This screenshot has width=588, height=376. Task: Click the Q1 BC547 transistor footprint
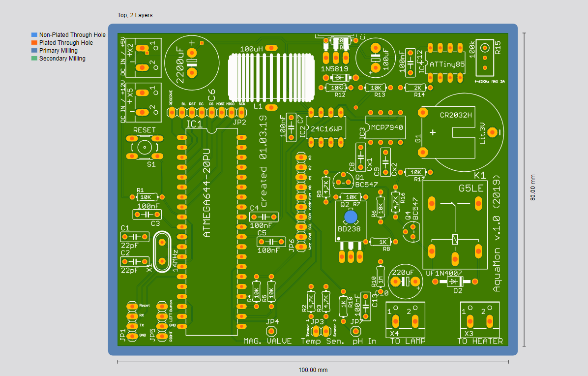343,180
